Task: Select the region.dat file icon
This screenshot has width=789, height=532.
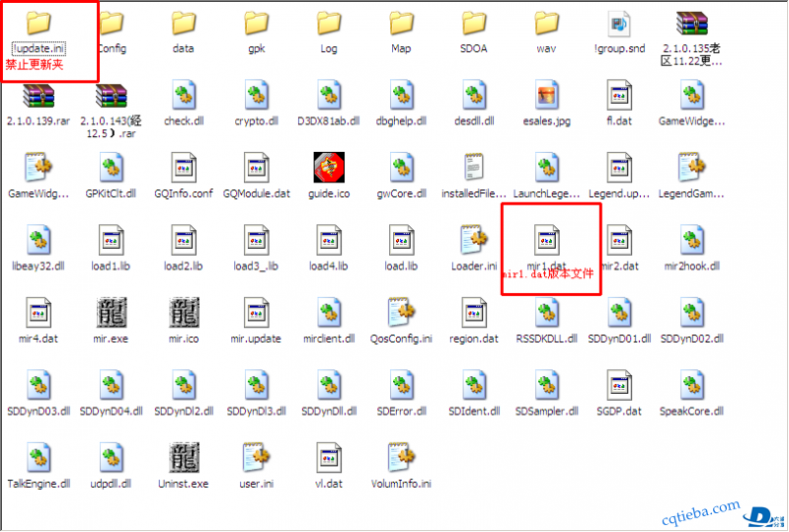Action: tap(474, 312)
